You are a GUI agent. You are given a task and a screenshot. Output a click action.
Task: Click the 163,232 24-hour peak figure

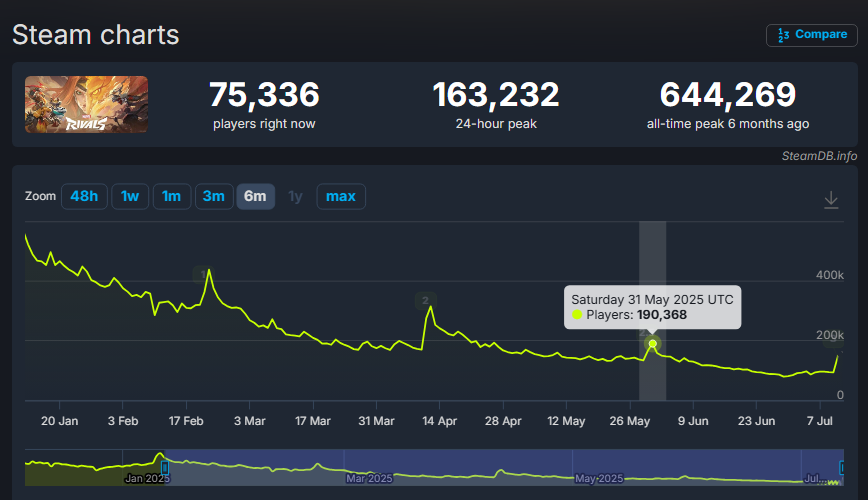pos(496,95)
